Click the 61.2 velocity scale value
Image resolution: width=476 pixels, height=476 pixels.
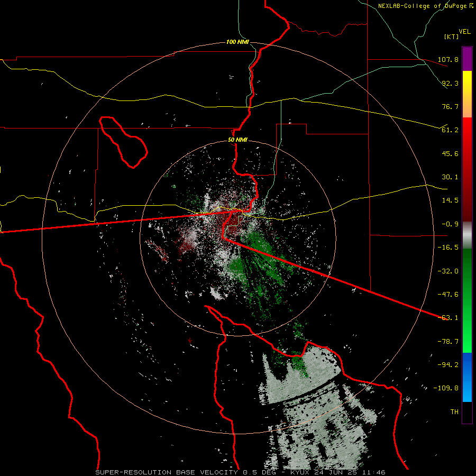(x=450, y=130)
